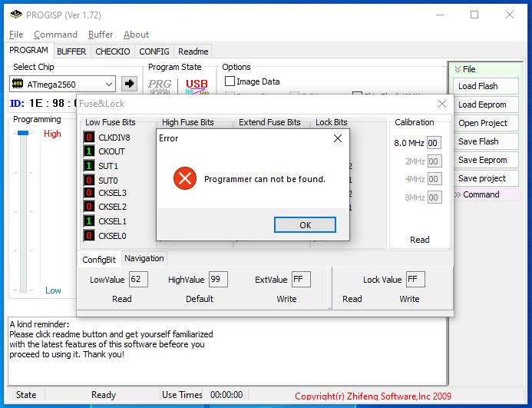Viewport: 532px width, 408px height.
Task: Click the Save Flash button
Action: click(x=485, y=141)
